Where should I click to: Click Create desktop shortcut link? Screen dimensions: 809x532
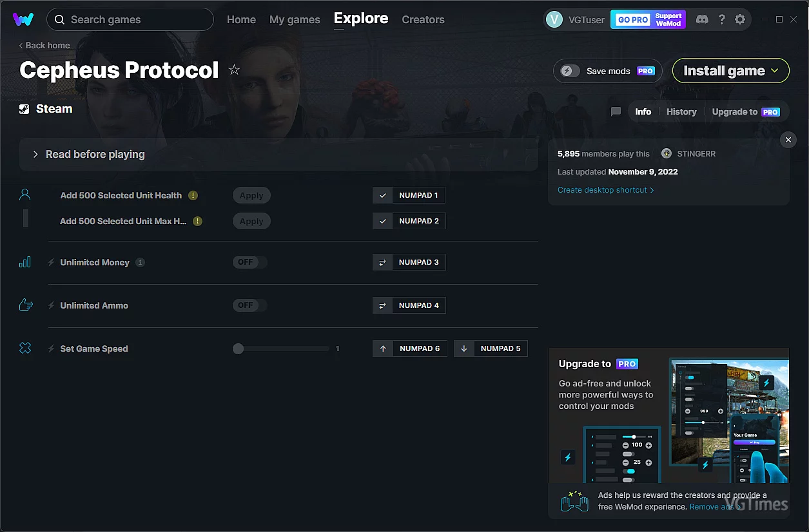point(606,190)
